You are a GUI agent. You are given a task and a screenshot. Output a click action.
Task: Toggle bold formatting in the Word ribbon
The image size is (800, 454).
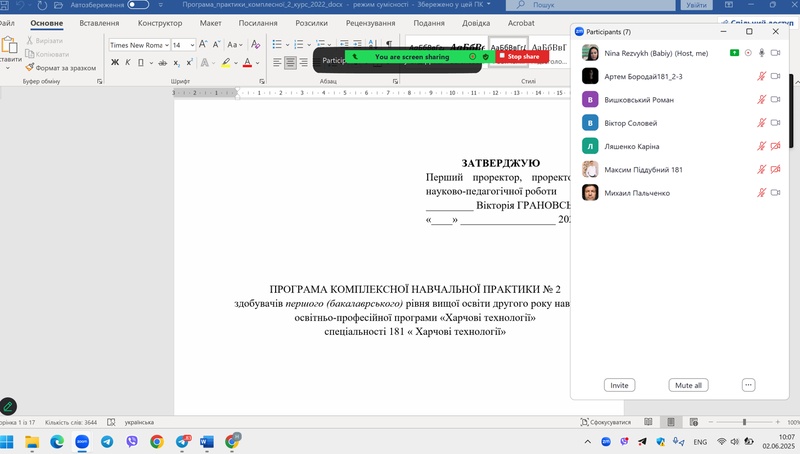tap(114, 62)
